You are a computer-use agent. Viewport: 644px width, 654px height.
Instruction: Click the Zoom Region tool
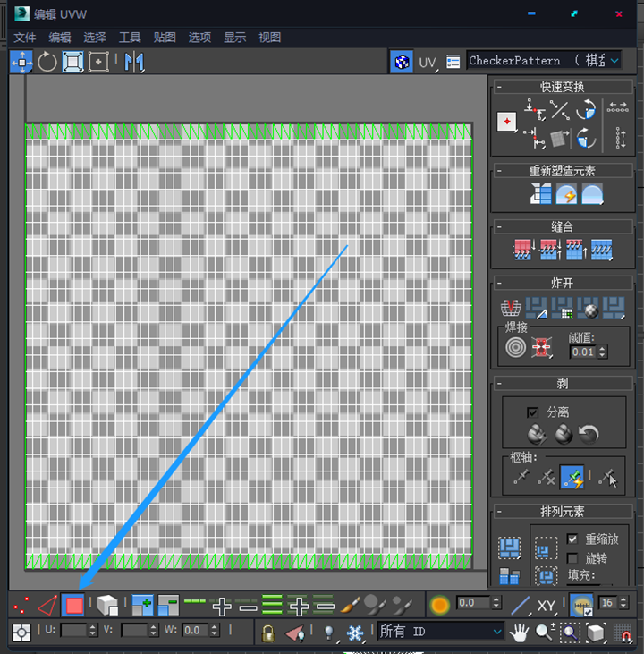pos(570,633)
